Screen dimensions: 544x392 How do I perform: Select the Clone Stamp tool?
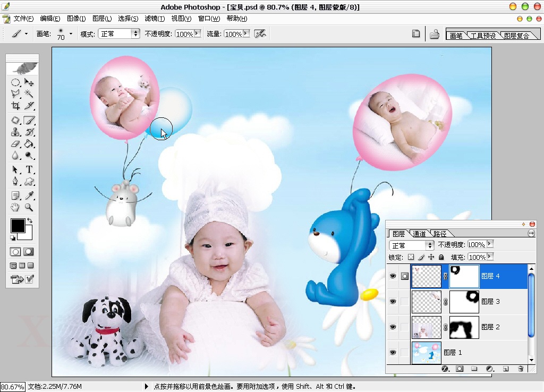tap(15, 132)
